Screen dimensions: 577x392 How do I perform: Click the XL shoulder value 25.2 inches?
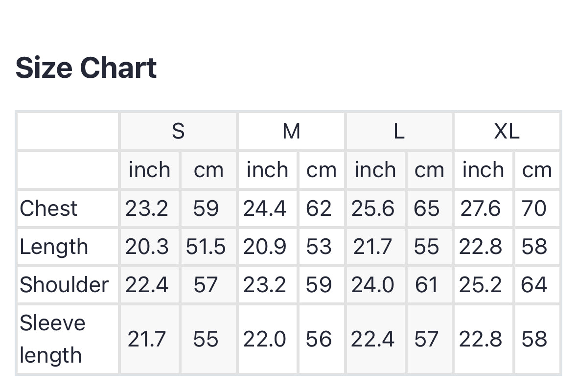click(x=481, y=285)
